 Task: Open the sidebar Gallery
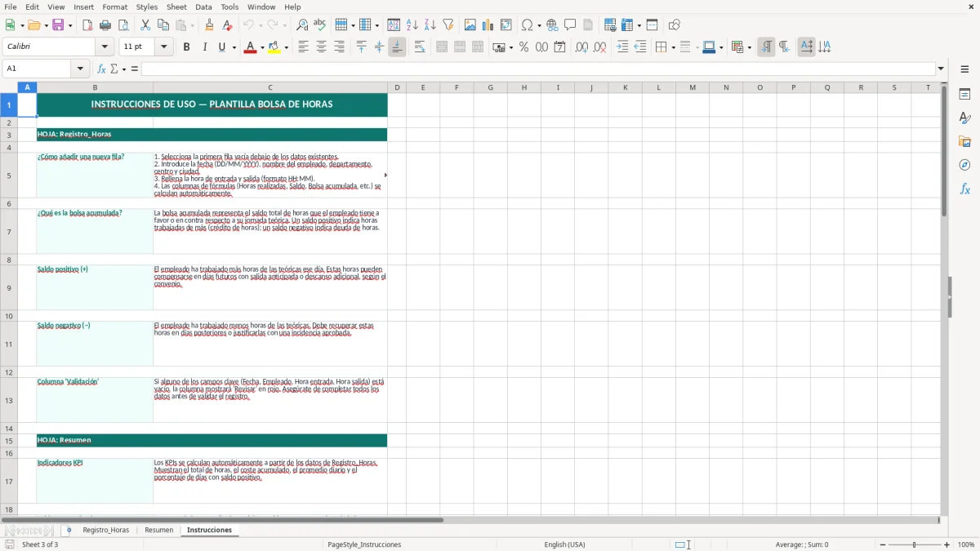coord(965,142)
